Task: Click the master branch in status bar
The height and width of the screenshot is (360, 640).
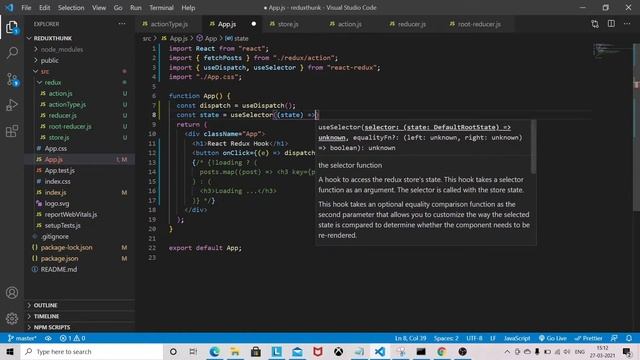Action: tap(22, 338)
